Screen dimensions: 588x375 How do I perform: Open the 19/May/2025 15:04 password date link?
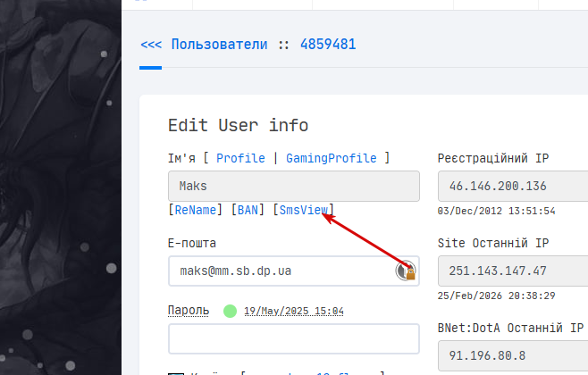[x=294, y=311]
